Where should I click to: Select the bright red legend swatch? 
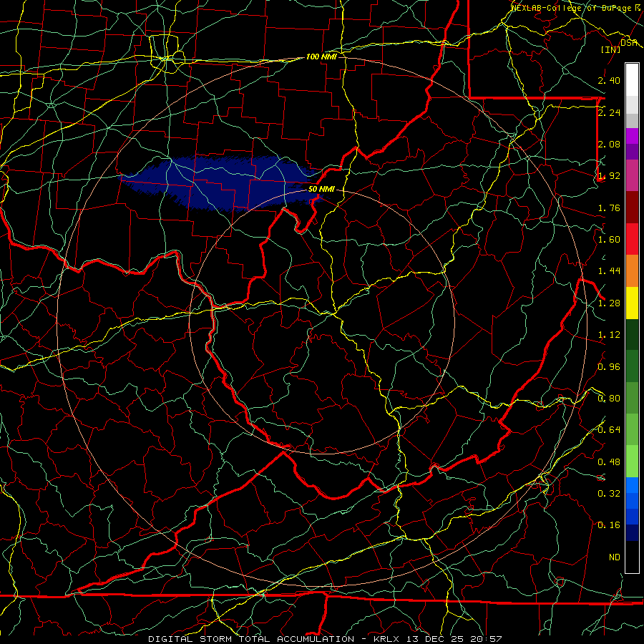632,239
